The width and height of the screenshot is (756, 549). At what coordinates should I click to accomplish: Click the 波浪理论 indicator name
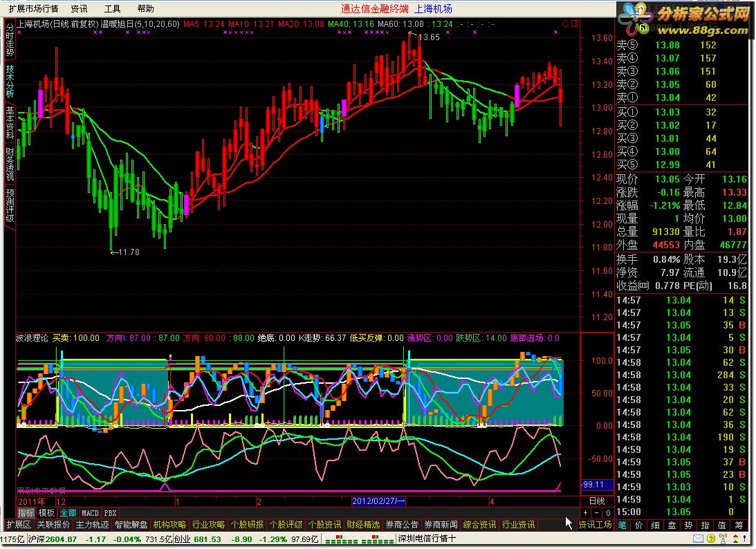32,338
